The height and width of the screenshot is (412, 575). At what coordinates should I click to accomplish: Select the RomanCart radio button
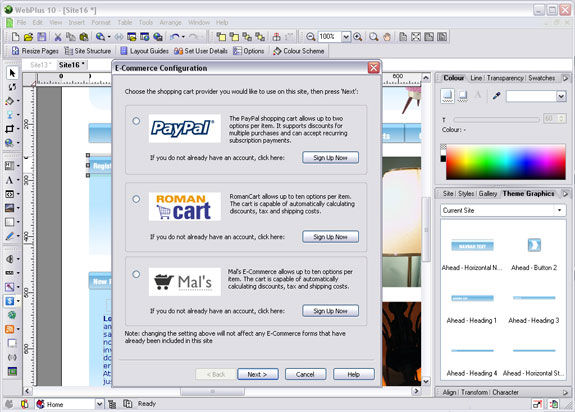[x=136, y=199]
